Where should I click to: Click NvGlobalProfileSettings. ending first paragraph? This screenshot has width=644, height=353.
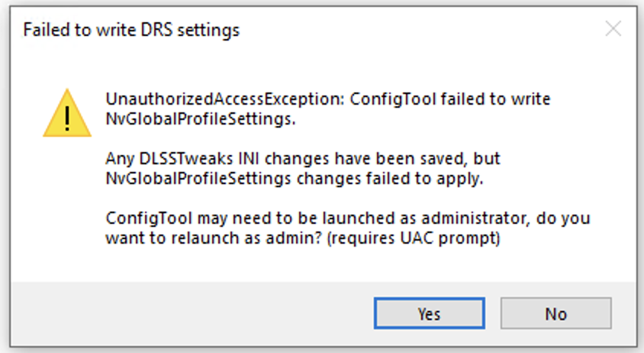click(201, 119)
